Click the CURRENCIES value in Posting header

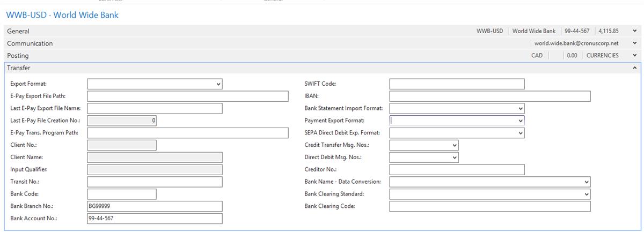pyautogui.click(x=602, y=55)
